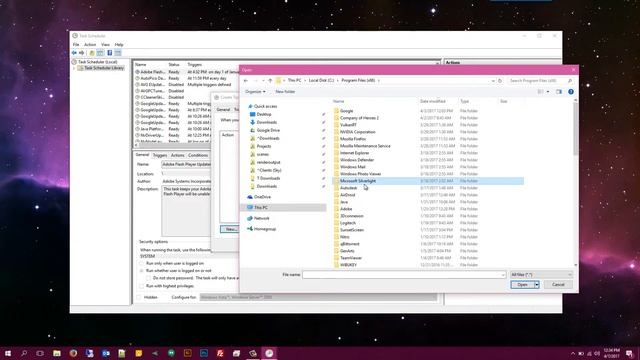
Task: Open view options dropdown arrow
Action: click(548, 92)
